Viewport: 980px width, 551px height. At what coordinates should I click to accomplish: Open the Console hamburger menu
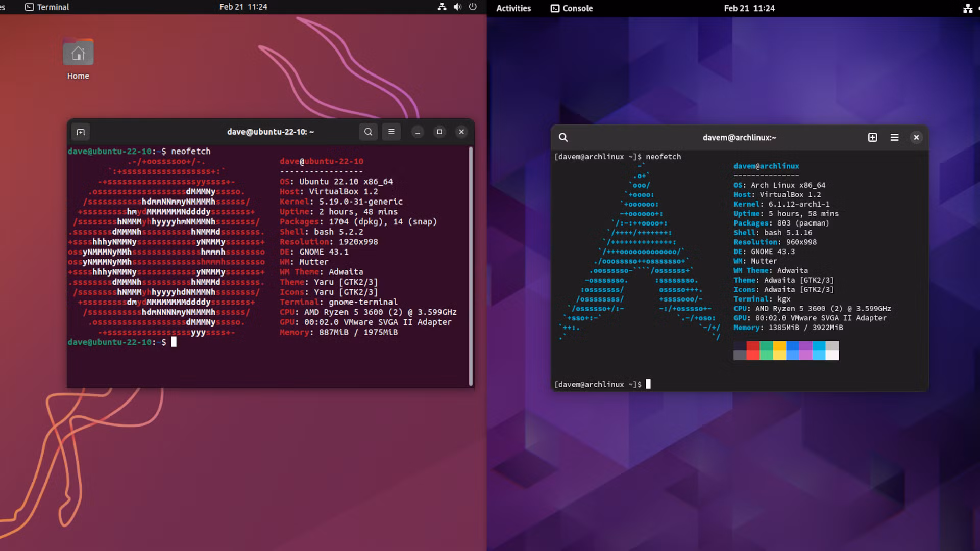(894, 137)
